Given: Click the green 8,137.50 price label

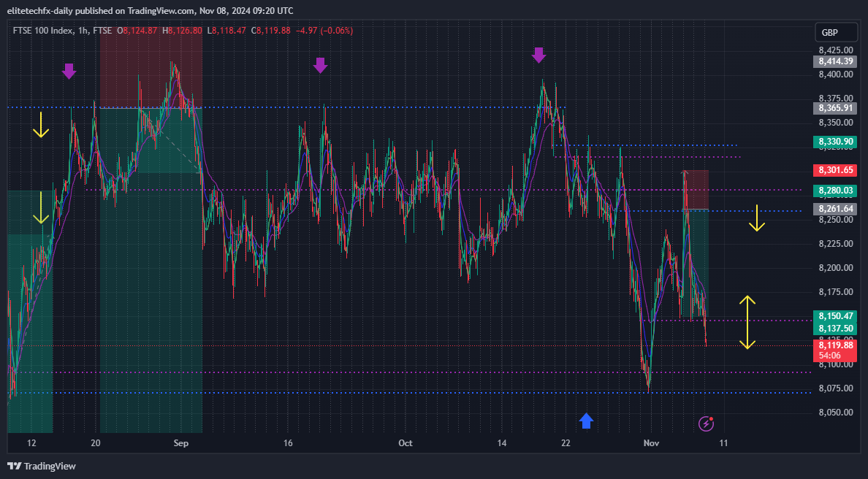Looking at the screenshot, I should pos(835,329).
